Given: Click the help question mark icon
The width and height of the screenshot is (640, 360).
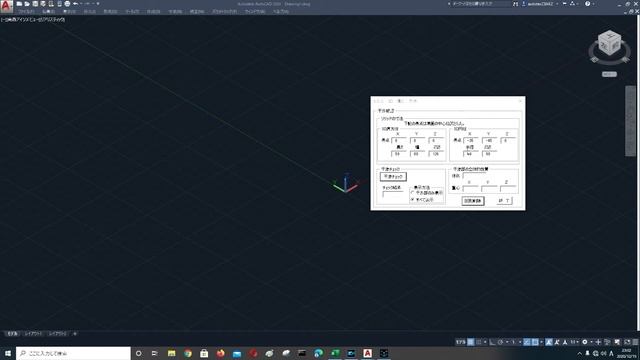Looking at the screenshot, I should click(x=587, y=4).
